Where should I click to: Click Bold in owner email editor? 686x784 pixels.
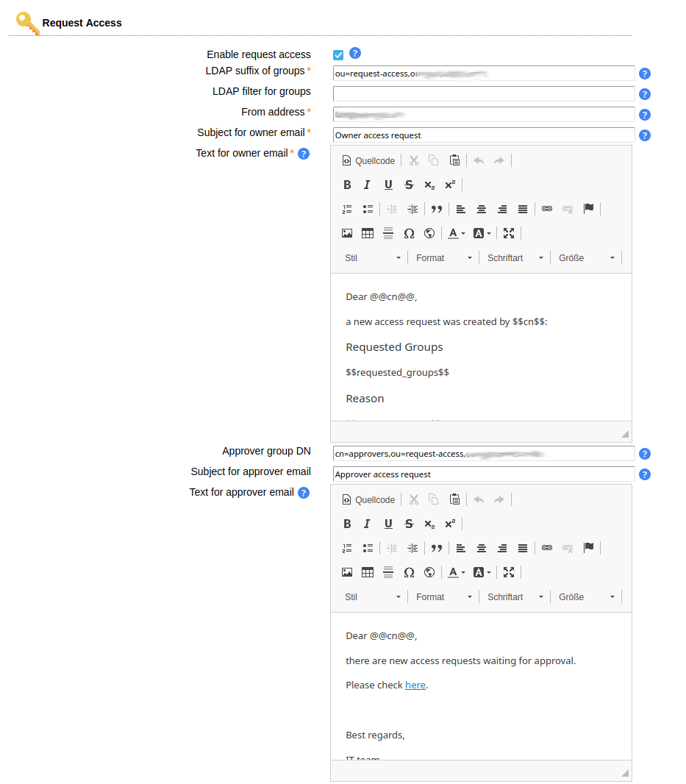click(x=348, y=185)
